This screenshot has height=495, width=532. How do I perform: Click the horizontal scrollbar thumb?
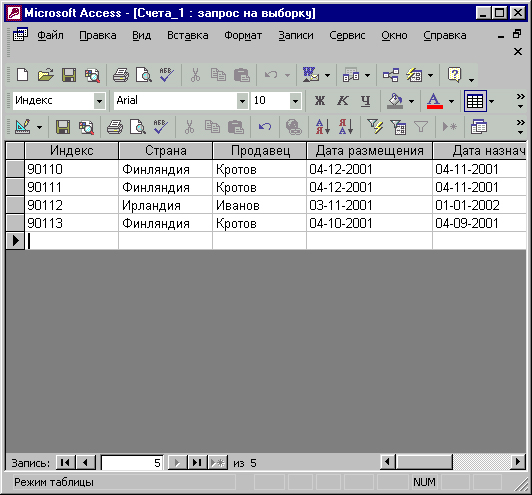click(424, 462)
